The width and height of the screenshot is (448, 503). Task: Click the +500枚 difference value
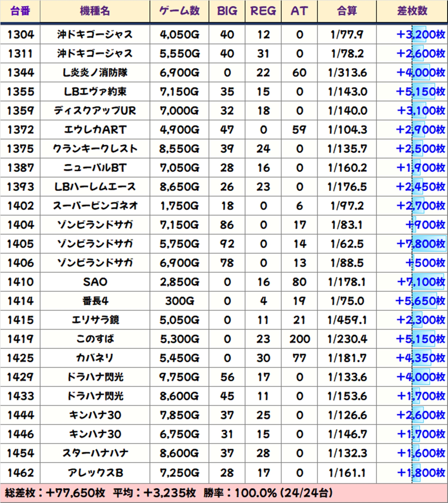pos(425,263)
